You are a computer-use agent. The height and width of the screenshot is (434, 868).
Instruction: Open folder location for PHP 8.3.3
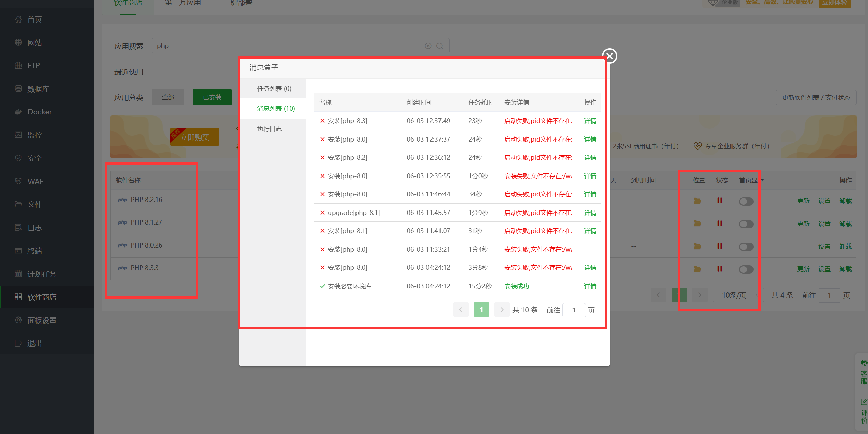697,269
